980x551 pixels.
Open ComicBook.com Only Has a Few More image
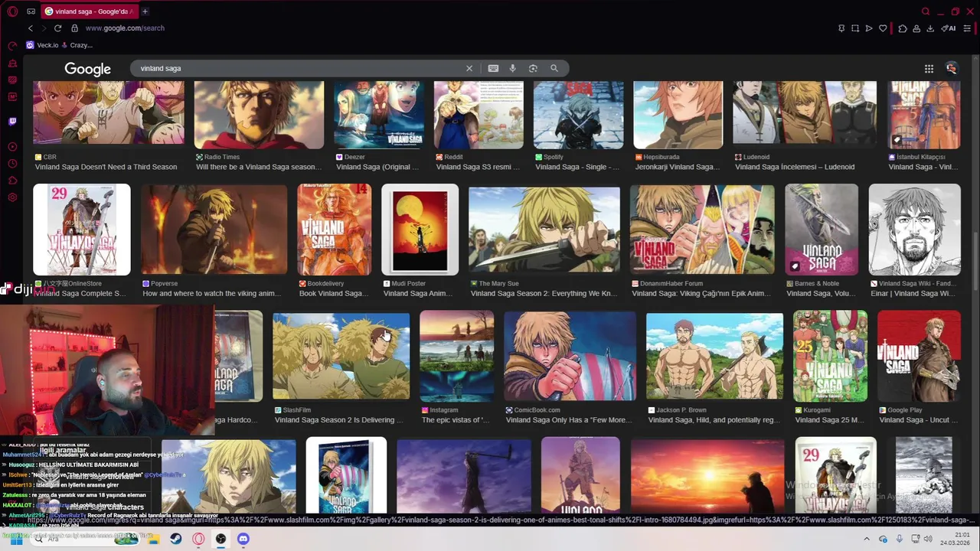(570, 356)
